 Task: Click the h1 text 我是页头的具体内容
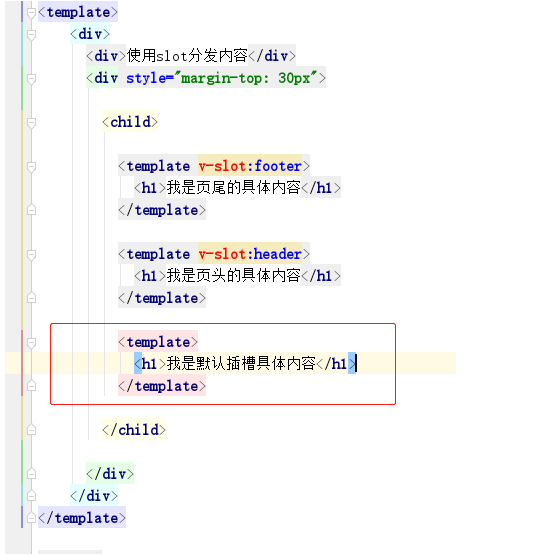(x=233, y=276)
